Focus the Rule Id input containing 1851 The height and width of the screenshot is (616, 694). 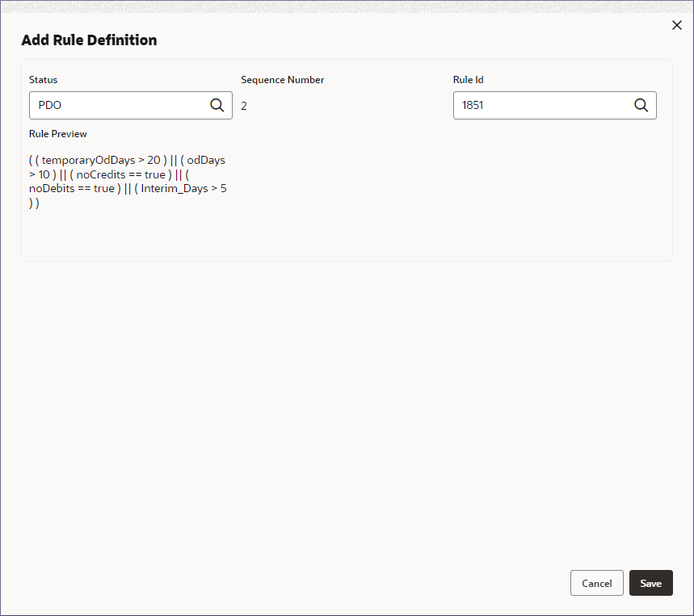pyautogui.click(x=554, y=105)
